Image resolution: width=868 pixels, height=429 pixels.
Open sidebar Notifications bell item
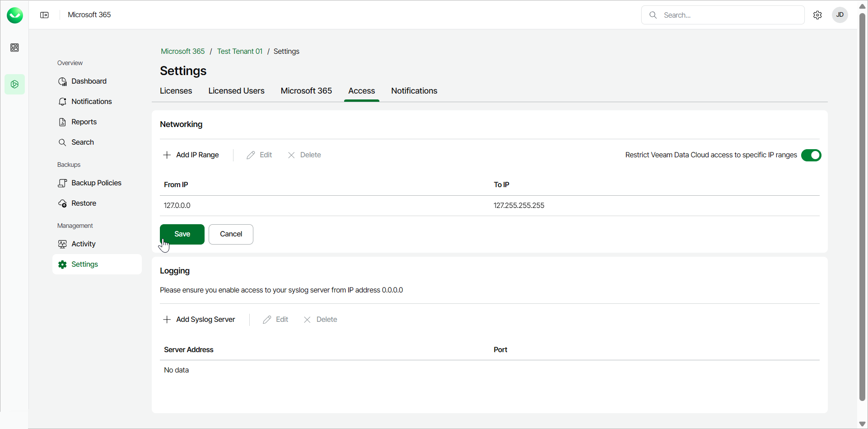coord(91,102)
